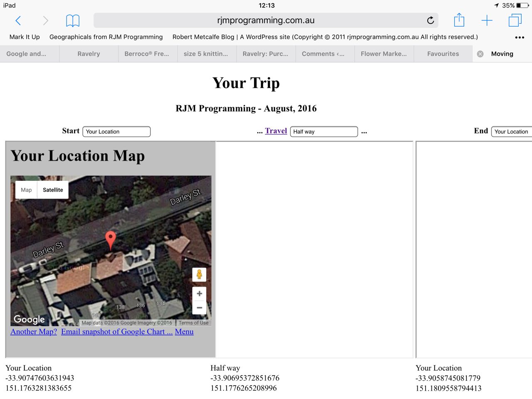532x399 pixels.
Task: Open the Robert Metcalfe Blog bookmark
Action: point(325,37)
